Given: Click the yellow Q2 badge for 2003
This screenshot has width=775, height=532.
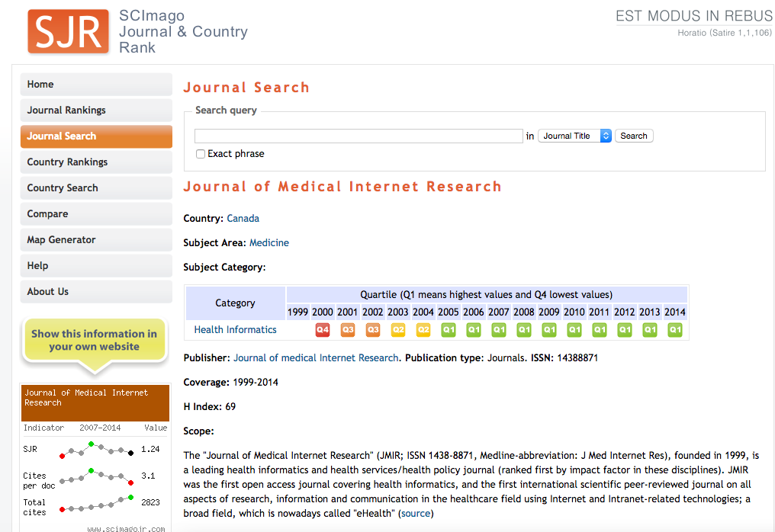Looking at the screenshot, I should 398,330.
